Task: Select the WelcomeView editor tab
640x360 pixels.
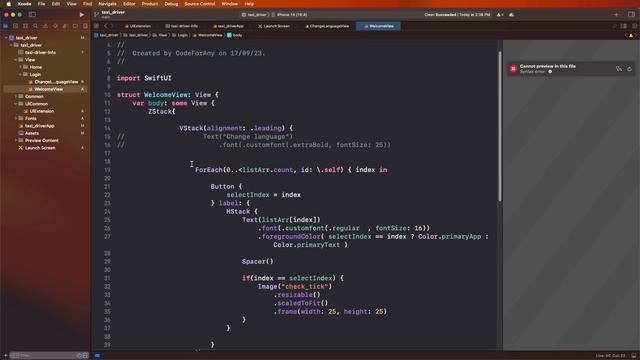Action: tap(379, 26)
